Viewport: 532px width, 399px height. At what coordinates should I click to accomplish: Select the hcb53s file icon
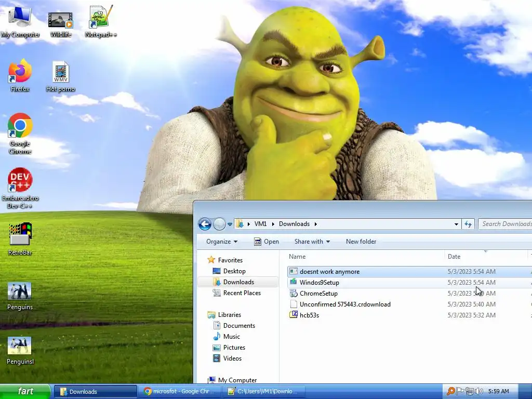coord(293,315)
